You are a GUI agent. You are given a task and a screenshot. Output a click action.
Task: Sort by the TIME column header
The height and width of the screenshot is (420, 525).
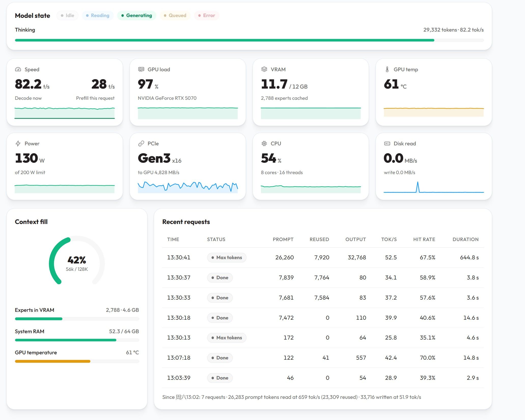coord(173,239)
